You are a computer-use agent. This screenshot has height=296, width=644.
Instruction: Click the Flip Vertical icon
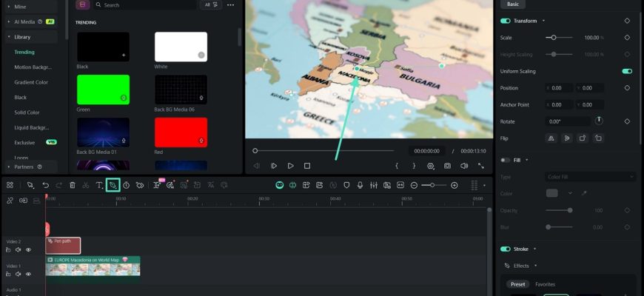(x=567, y=138)
